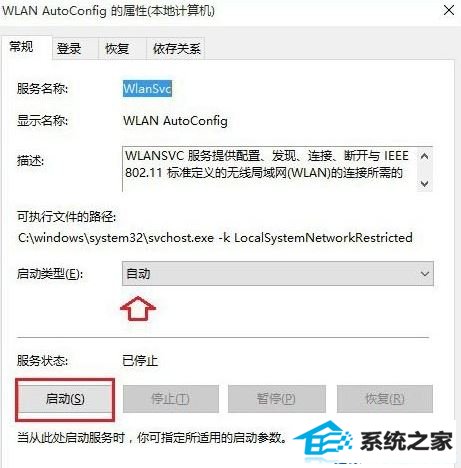Image resolution: width=461 pixels, height=468 pixels.
Task: Switch to the 恢复 tab
Action: (x=117, y=49)
